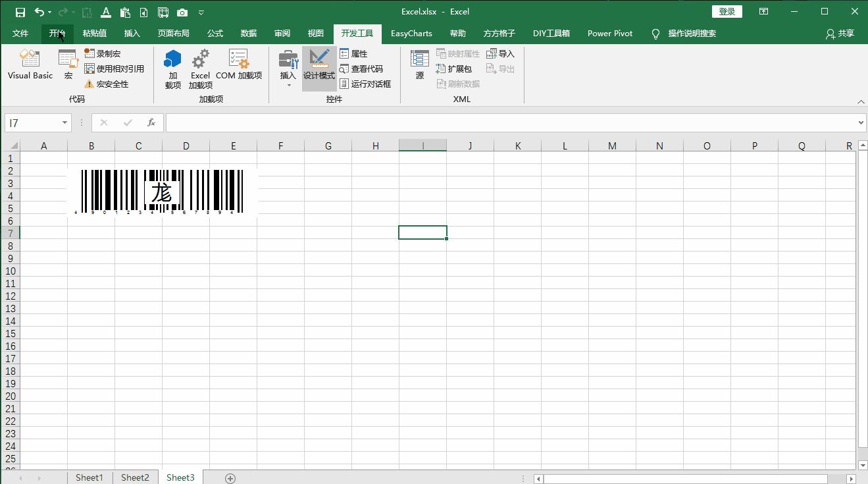
Task: Add a new sheet with plus button
Action: click(x=230, y=478)
